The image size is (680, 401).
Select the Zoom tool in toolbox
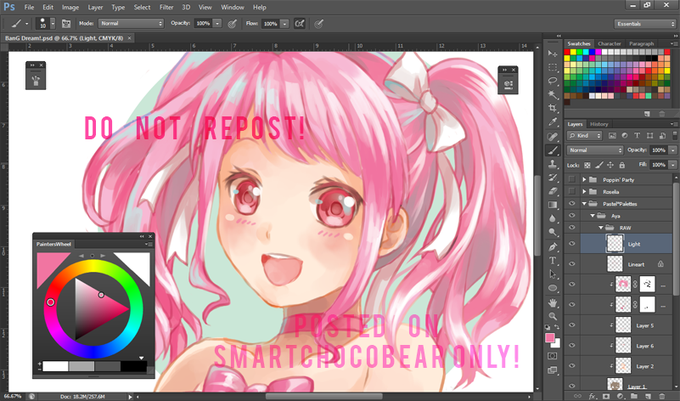click(552, 316)
